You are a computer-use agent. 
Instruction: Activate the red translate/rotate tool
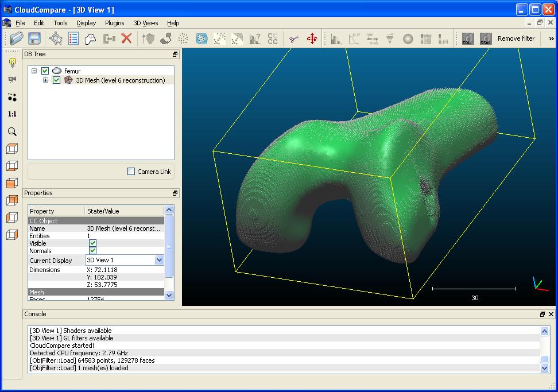click(312, 38)
